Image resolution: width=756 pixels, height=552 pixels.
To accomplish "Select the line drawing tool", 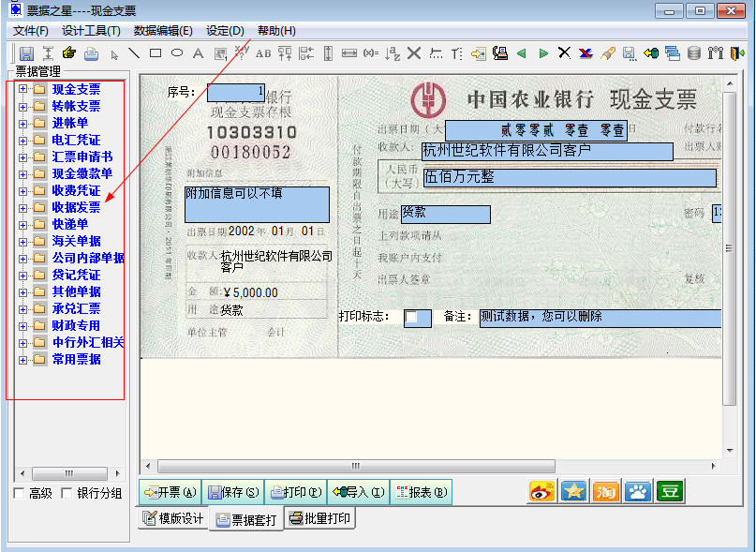I will click(134, 53).
